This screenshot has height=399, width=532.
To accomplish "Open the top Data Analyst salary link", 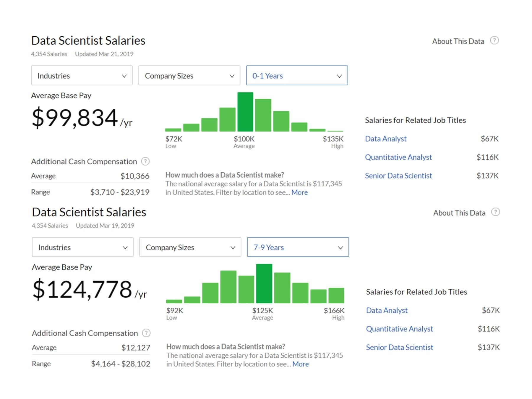I will 386,139.
